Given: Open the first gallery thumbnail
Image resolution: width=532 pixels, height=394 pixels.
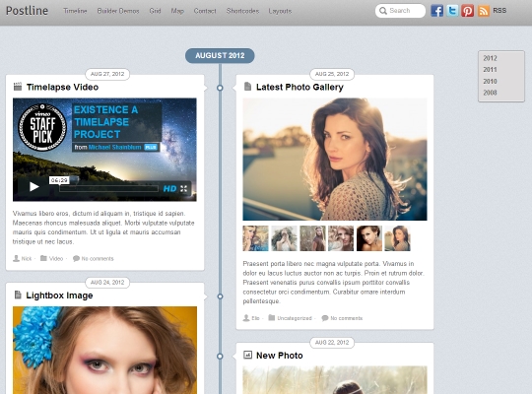Looking at the screenshot, I should (x=255, y=238).
